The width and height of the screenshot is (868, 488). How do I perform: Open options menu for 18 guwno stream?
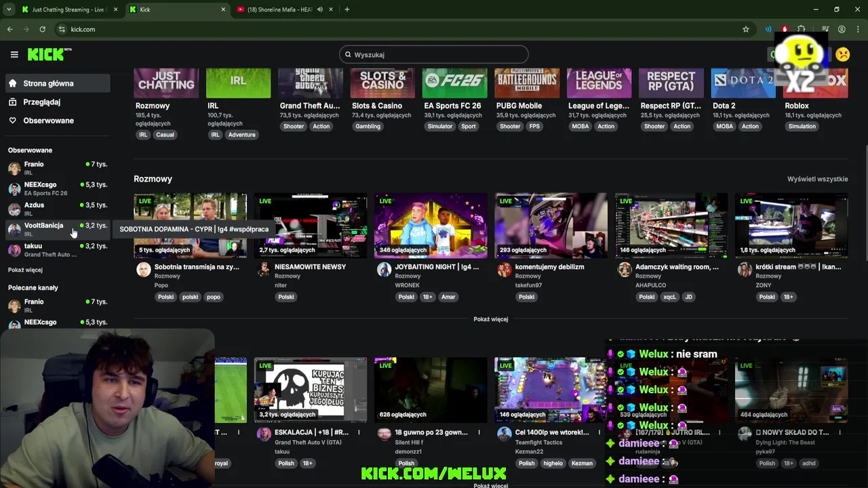coord(479,432)
